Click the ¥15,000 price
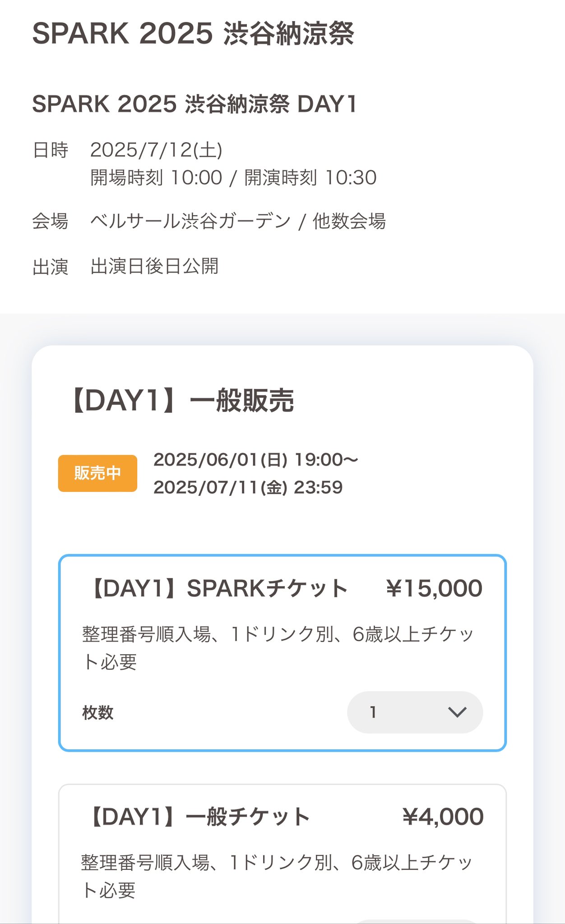This screenshot has width=565, height=924. (434, 589)
